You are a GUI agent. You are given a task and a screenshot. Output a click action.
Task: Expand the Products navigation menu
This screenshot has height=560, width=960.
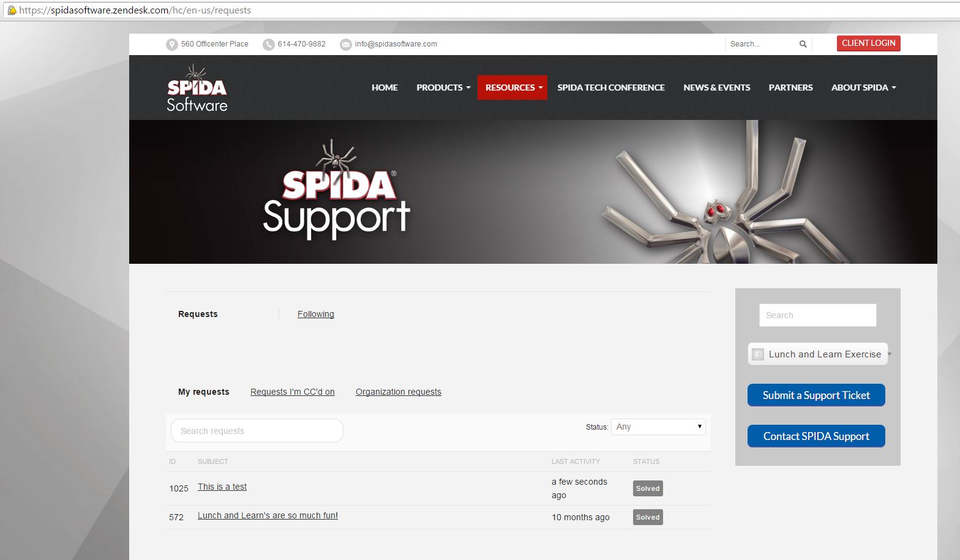(443, 88)
